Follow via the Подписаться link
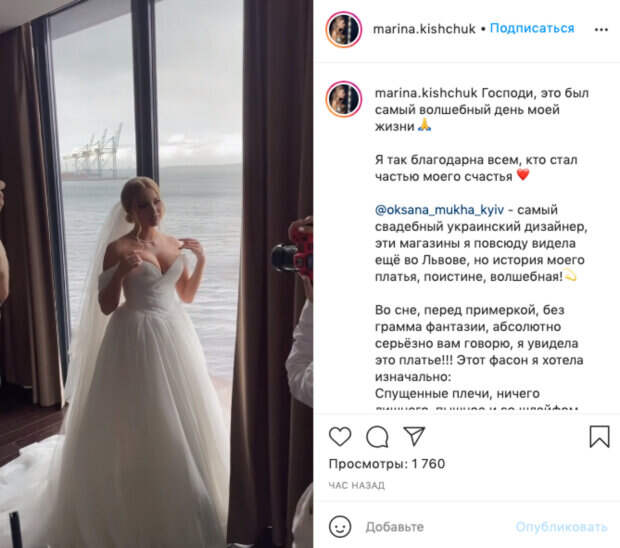The height and width of the screenshot is (548, 620). 532,28
